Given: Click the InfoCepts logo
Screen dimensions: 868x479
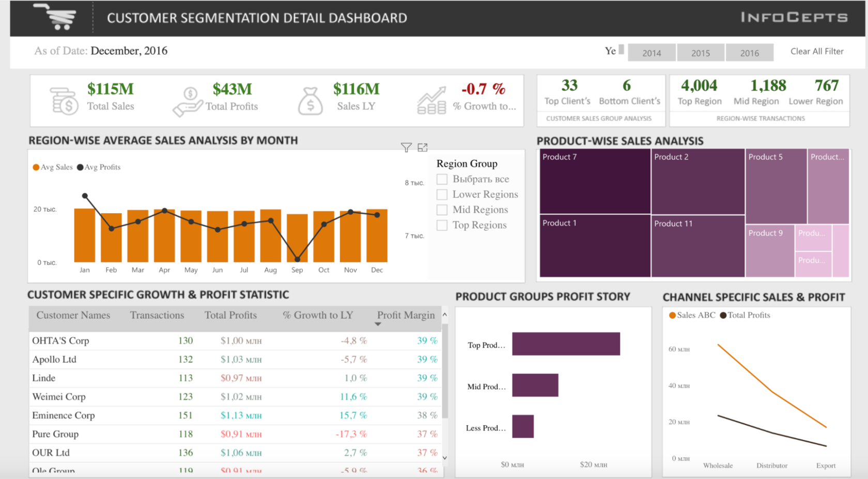Looking at the screenshot, I should pyautogui.click(x=794, y=18).
